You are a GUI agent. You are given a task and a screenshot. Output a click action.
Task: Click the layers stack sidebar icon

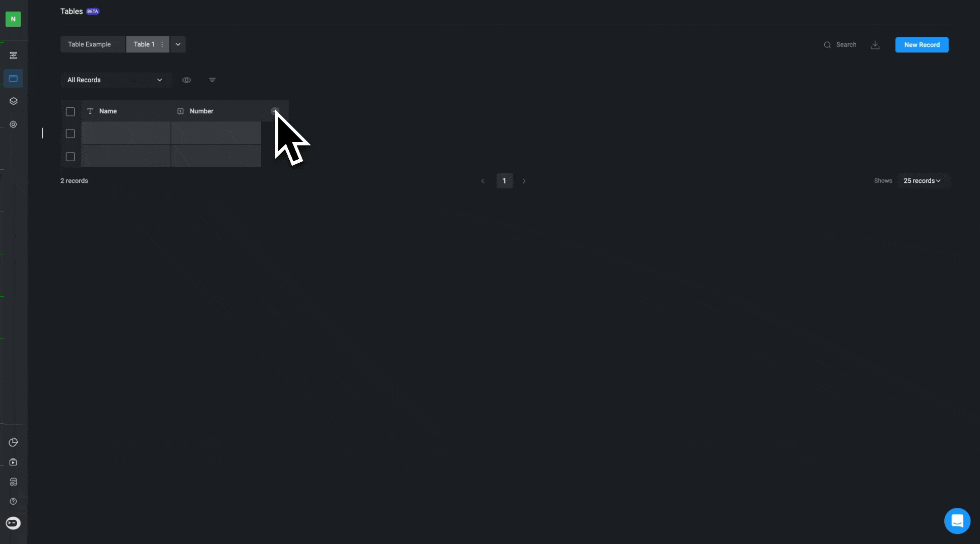tap(13, 101)
